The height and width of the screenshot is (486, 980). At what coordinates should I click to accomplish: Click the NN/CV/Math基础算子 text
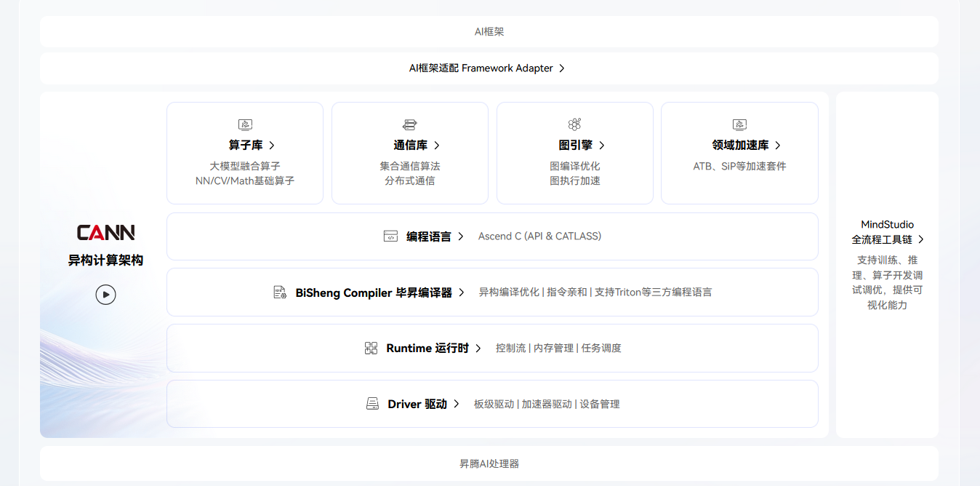[245, 180]
